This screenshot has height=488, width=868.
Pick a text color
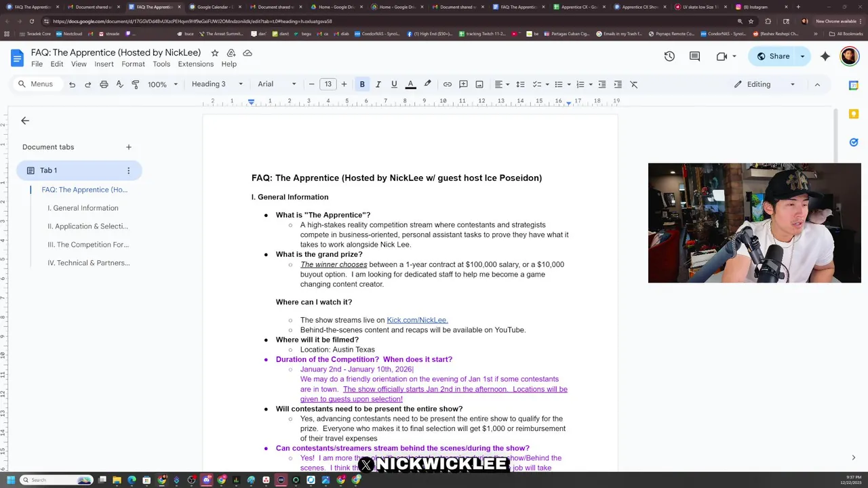click(410, 84)
